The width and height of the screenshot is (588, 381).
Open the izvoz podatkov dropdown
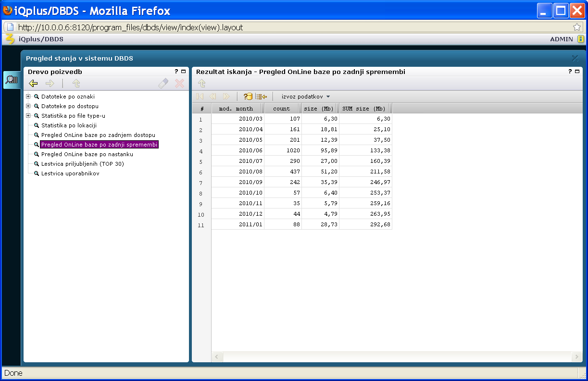click(x=306, y=97)
